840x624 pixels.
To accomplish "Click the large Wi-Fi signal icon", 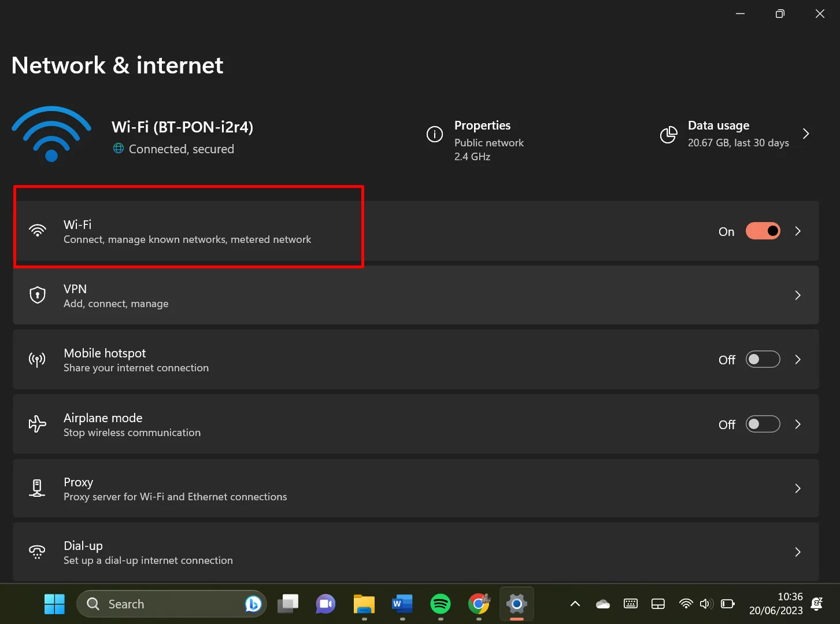I will point(51,134).
